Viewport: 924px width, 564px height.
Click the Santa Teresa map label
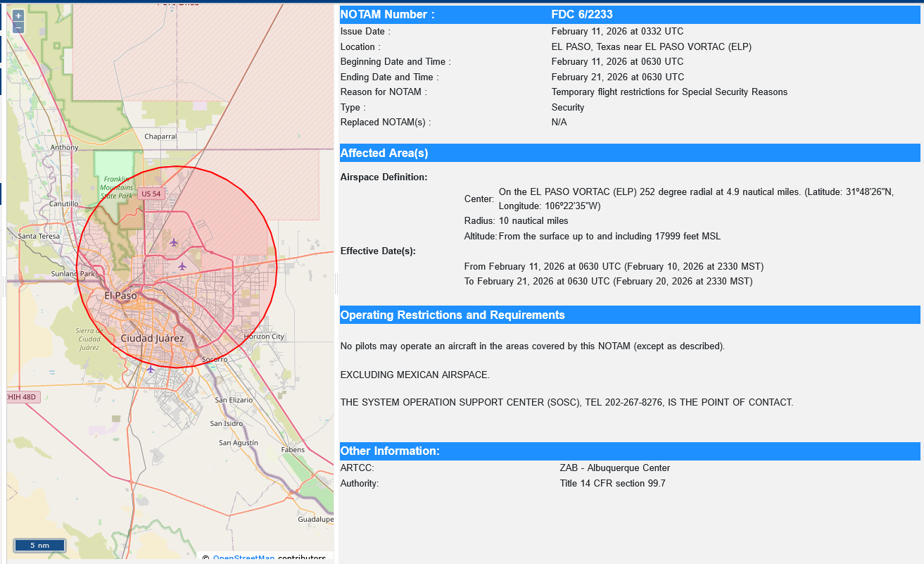tap(39, 237)
